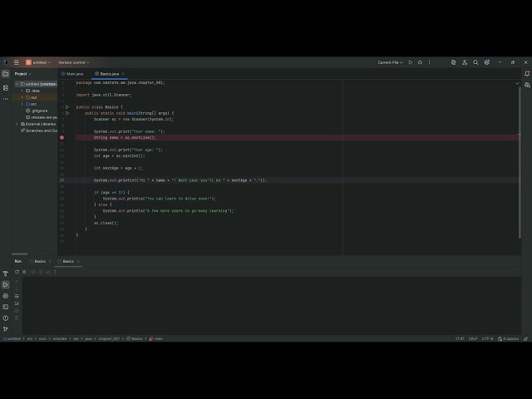Open Services tool window icon
Viewport: 532px width, 399px height.
click(x=6, y=296)
